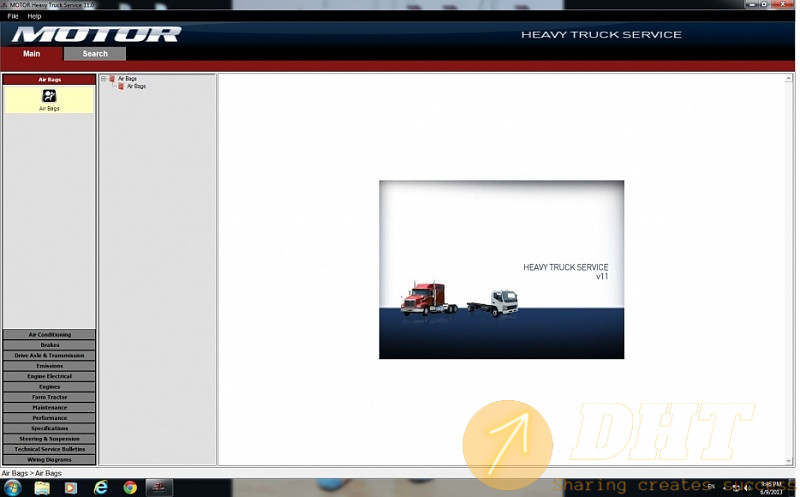Open the Help menu
This screenshot has height=497, width=800.
(x=34, y=16)
